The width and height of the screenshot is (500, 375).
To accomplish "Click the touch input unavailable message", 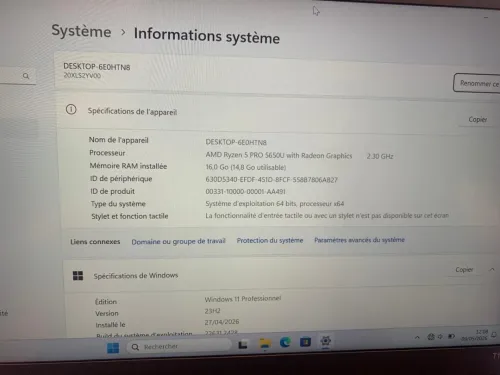I will (327, 216).
